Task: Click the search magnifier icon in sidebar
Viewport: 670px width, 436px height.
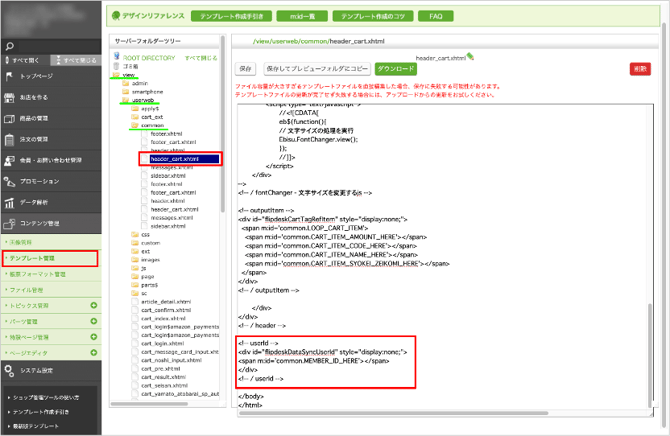Action: [9, 45]
